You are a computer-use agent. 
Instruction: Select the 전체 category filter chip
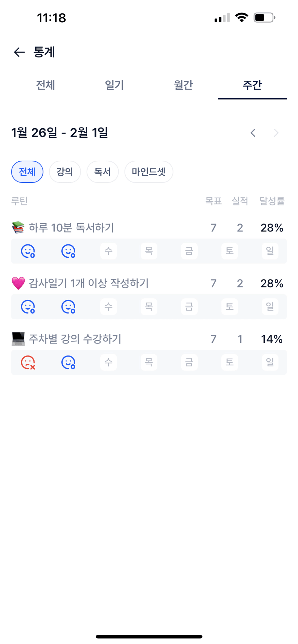(x=27, y=172)
